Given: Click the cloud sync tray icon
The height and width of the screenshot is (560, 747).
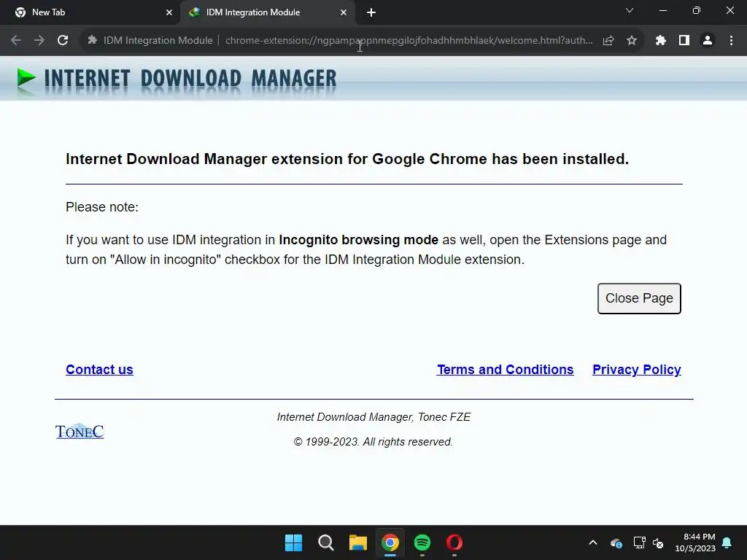Looking at the screenshot, I should click(x=616, y=542).
